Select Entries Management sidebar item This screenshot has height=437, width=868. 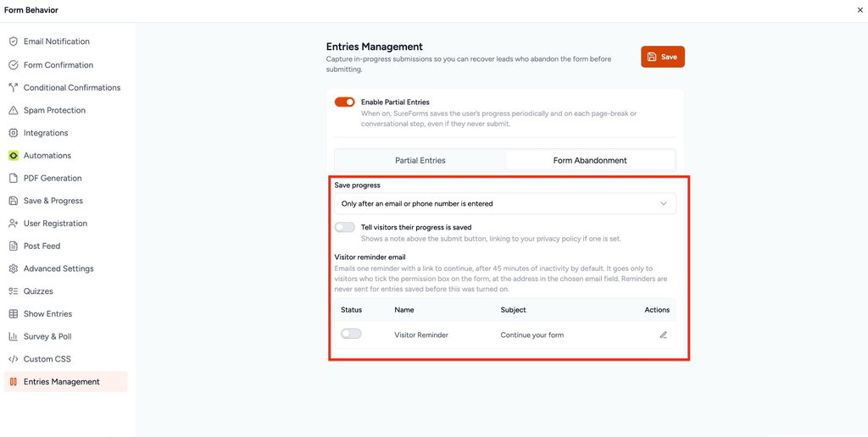click(x=66, y=382)
